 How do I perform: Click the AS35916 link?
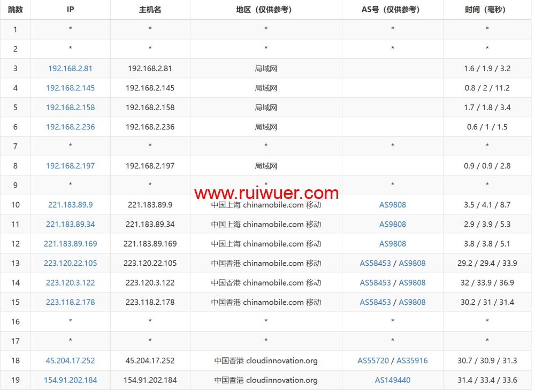412,360
